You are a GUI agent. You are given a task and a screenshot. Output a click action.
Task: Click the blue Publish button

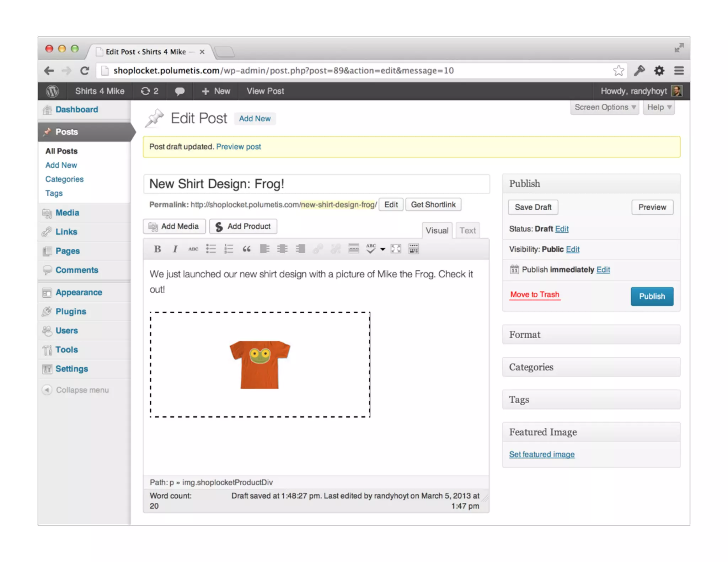click(652, 296)
